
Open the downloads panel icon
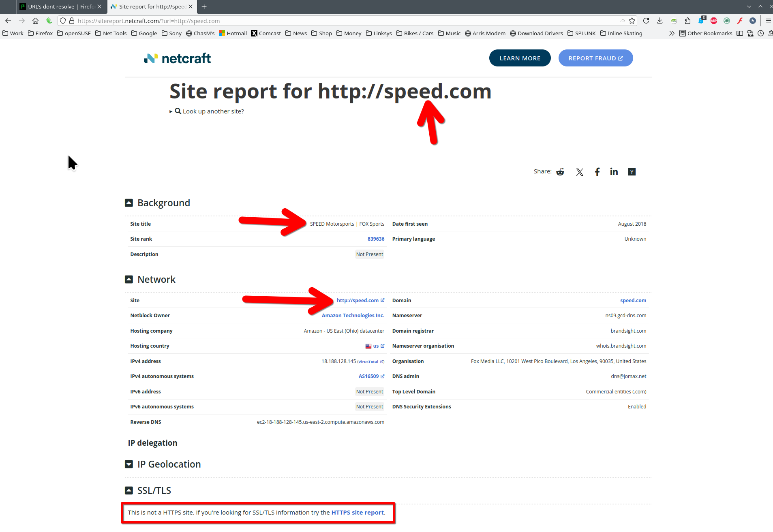(x=660, y=21)
